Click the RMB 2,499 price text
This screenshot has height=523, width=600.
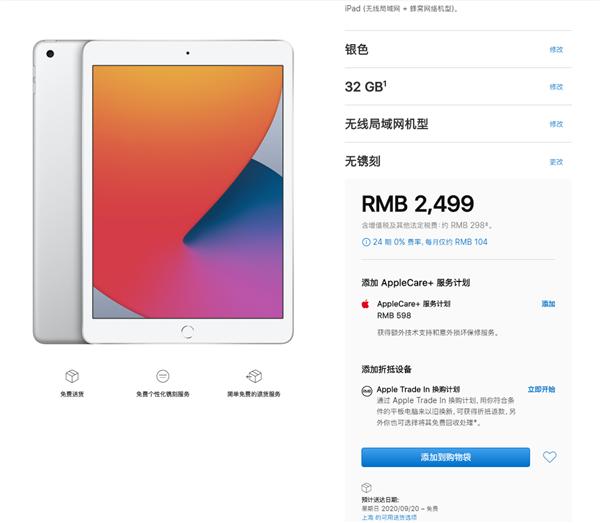(x=417, y=204)
